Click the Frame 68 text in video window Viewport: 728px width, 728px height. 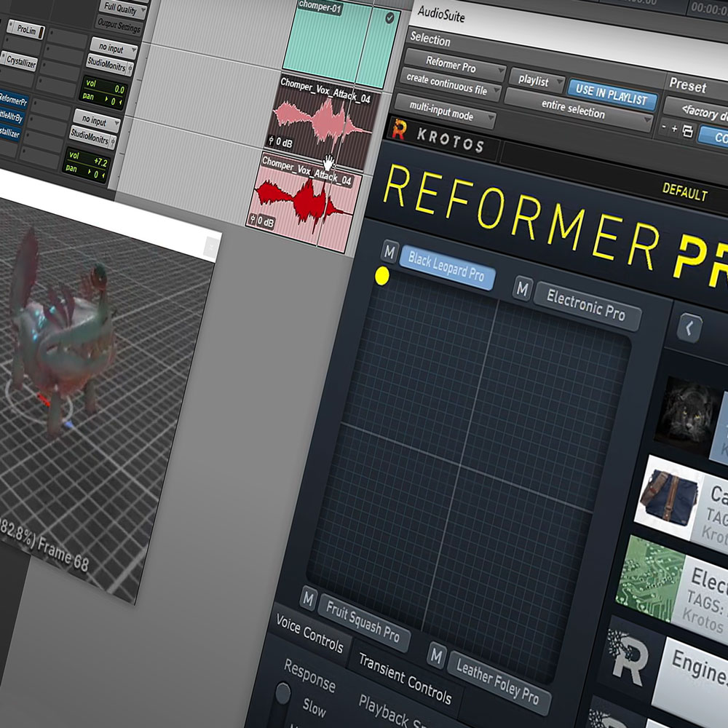(63, 555)
